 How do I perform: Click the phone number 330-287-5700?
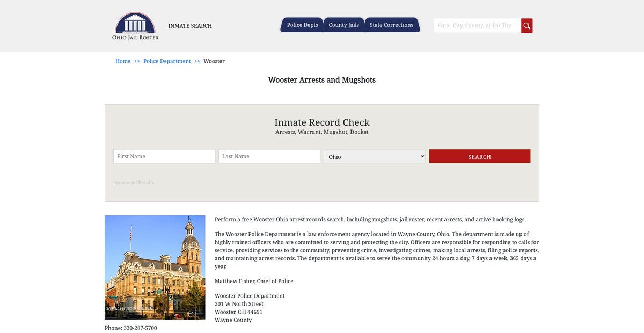coord(140,328)
